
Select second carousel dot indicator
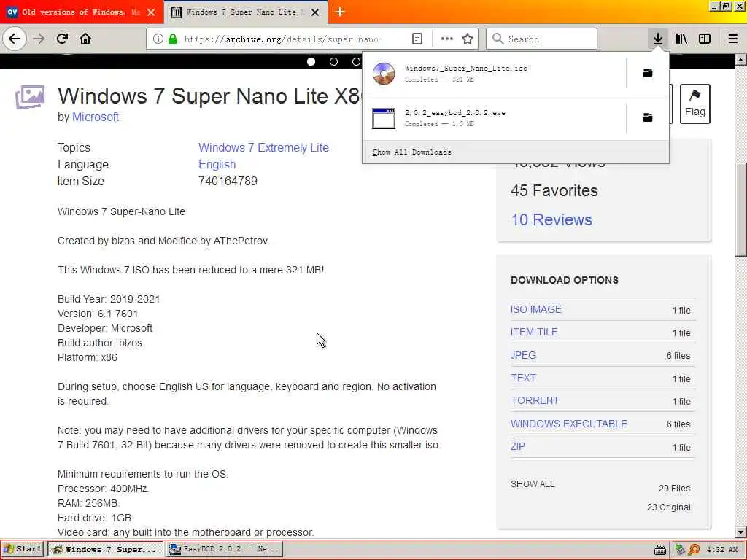pos(333,61)
